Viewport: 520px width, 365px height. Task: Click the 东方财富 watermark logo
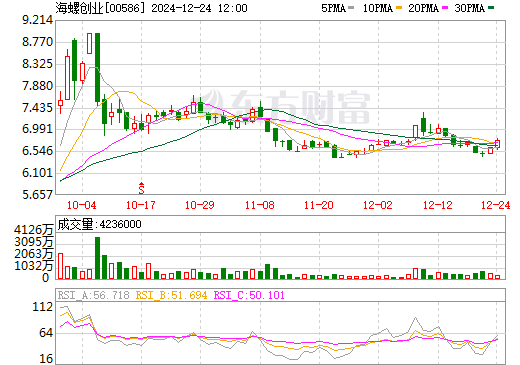pyautogui.click(x=286, y=107)
